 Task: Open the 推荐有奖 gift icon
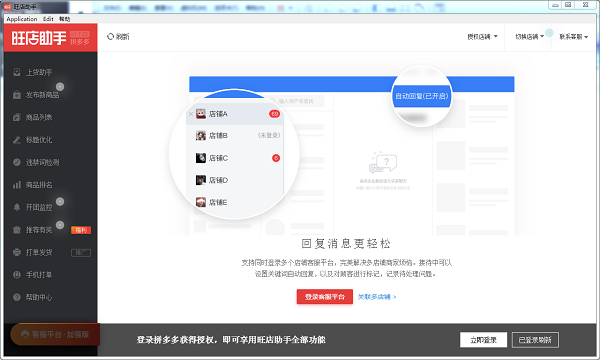tap(16, 230)
